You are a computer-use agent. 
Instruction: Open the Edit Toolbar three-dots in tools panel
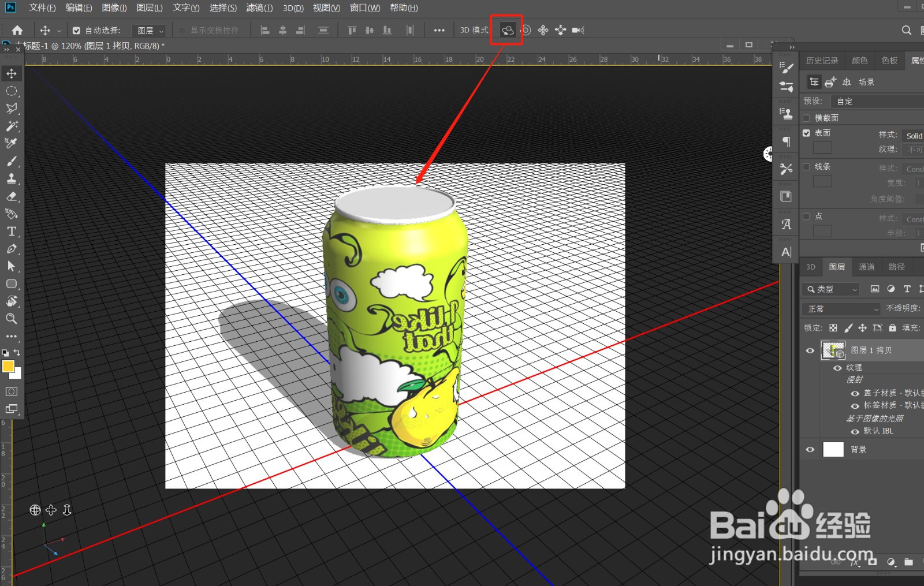pyautogui.click(x=12, y=336)
